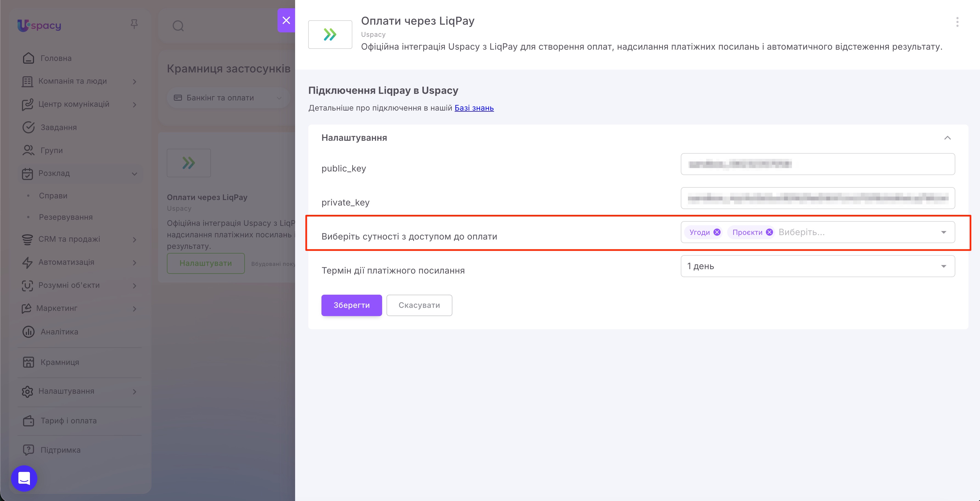
Task: Click Тариф і оплата wallet icon
Action: (x=28, y=421)
